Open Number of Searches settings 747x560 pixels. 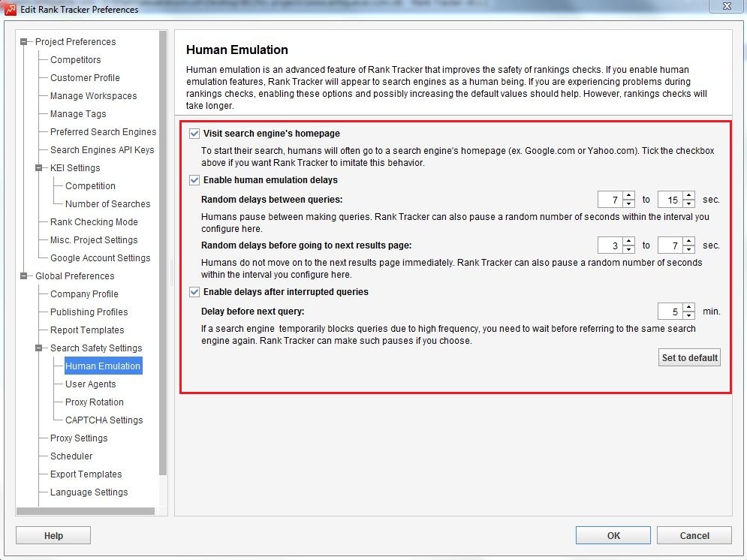click(107, 204)
